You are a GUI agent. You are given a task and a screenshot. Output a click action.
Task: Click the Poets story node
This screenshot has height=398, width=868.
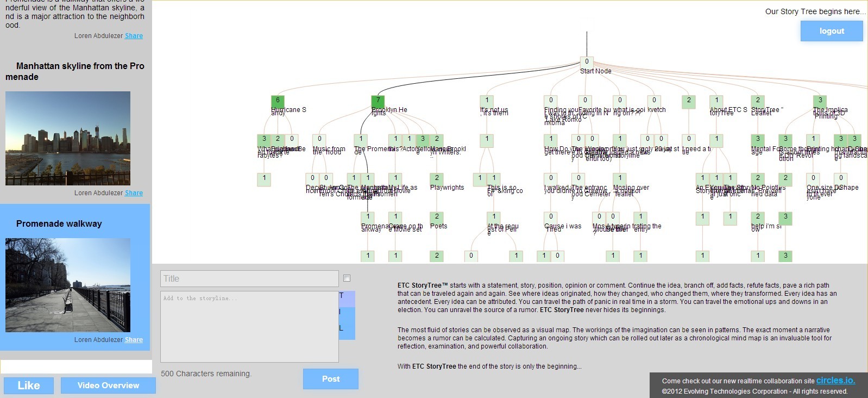coord(437,217)
